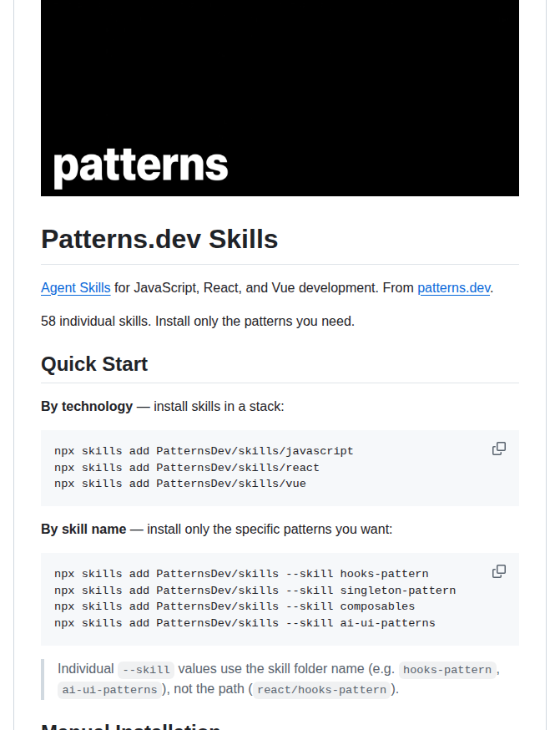Click the react/hooks-pattern inline code
The image size is (560, 730).
[x=322, y=690]
